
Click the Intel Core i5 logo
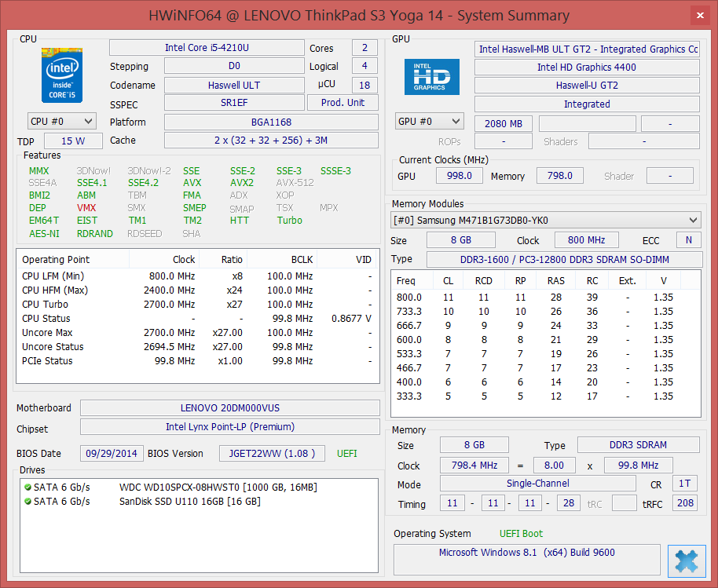62,75
